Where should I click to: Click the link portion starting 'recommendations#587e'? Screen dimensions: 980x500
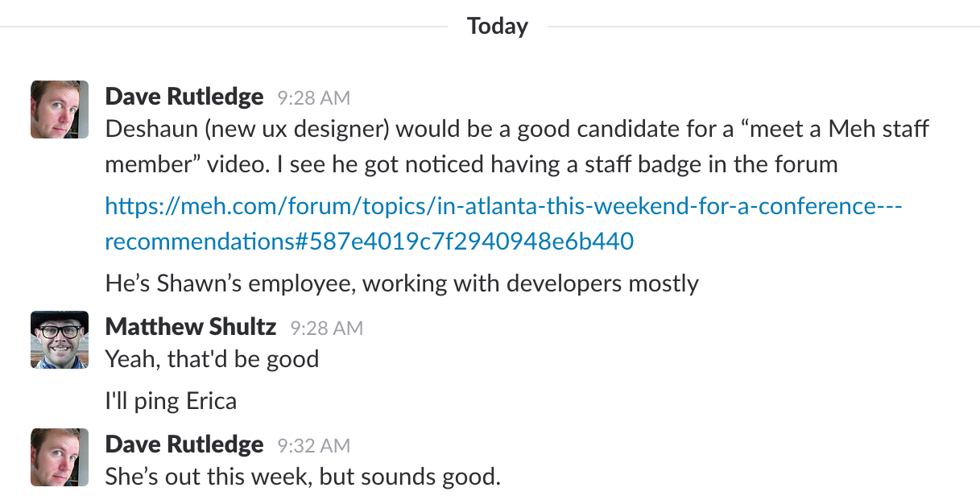[x=369, y=240]
